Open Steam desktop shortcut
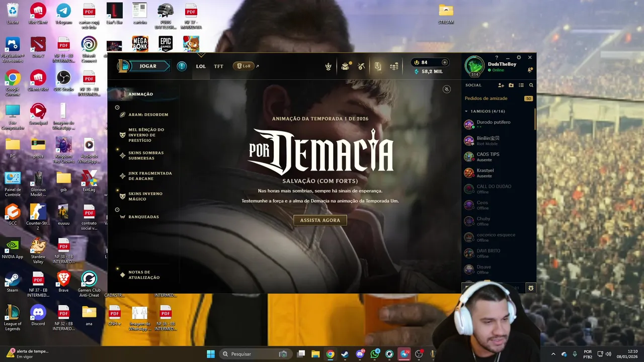 point(13,282)
